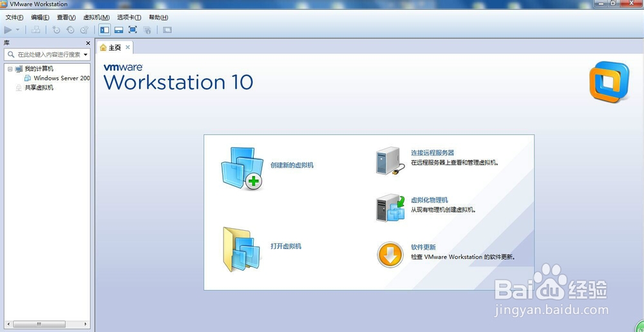Click the text 在远程服务器上查看和管理虚拟机。
Image resolution: width=644 pixels, height=332 pixels.
(455, 162)
